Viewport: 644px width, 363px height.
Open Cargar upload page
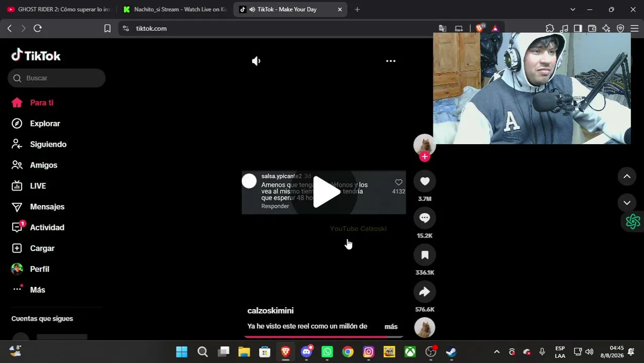[x=42, y=249]
